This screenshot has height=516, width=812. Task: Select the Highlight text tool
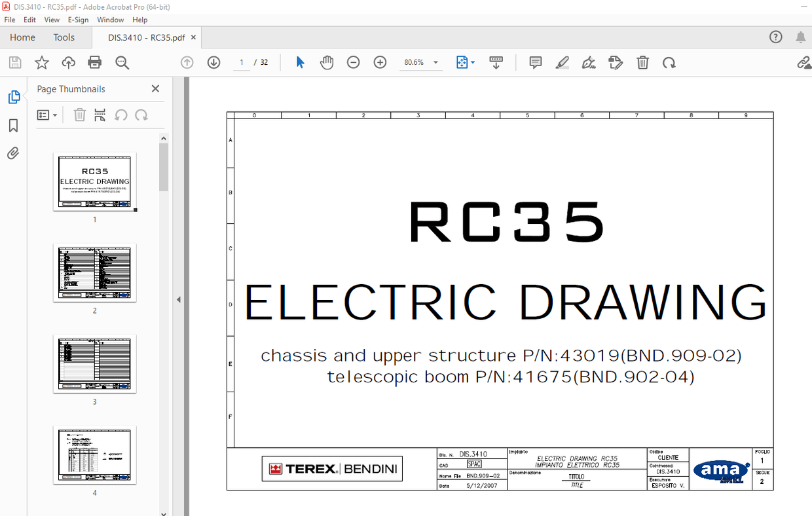pos(562,62)
